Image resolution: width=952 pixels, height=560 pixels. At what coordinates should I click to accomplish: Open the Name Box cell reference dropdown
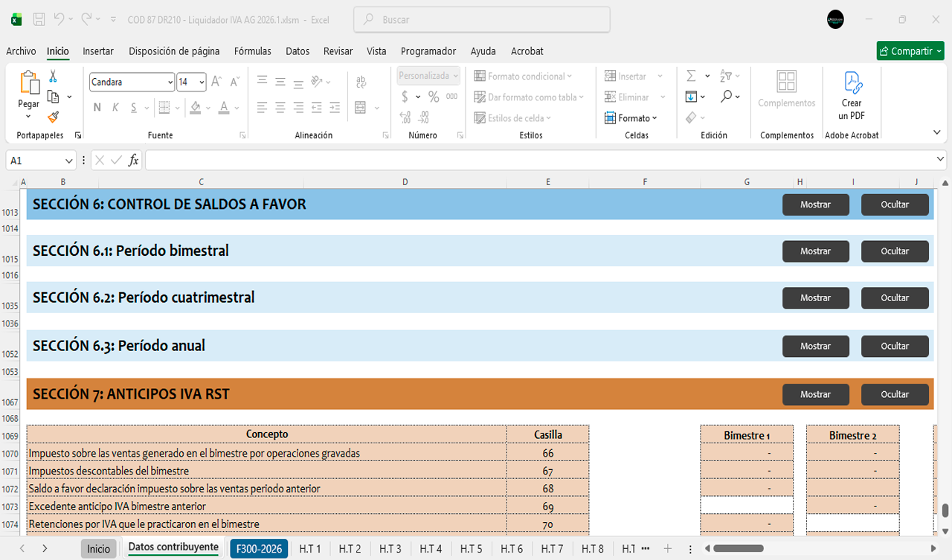[69, 161]
